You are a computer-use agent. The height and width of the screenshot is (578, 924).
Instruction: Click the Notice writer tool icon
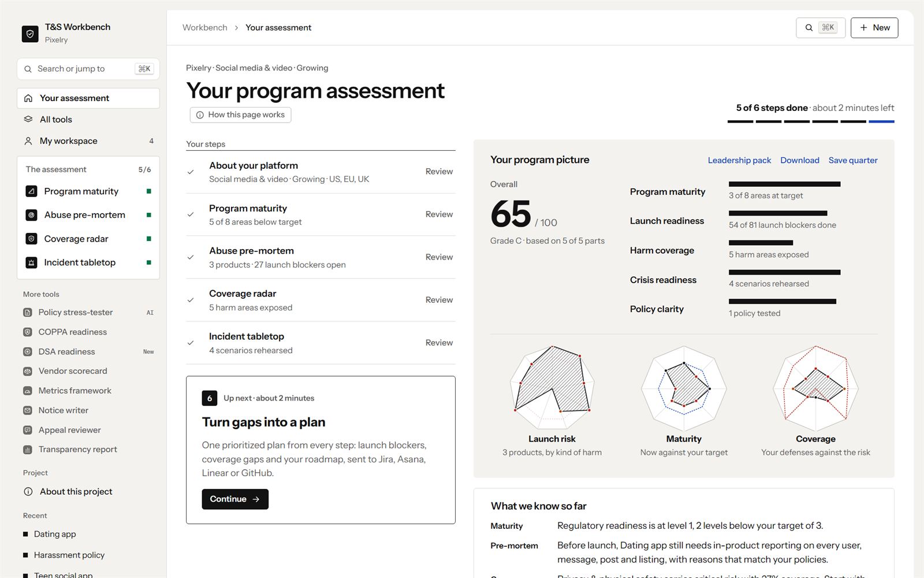28,410
